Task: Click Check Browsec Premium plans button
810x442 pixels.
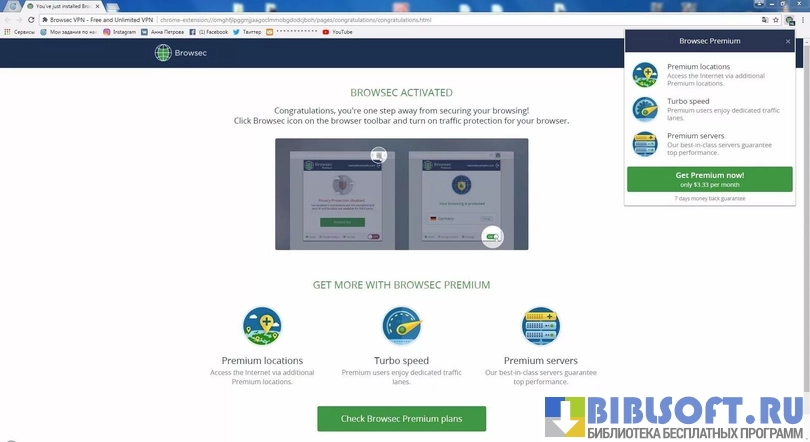Action: (x=401, y=418)
